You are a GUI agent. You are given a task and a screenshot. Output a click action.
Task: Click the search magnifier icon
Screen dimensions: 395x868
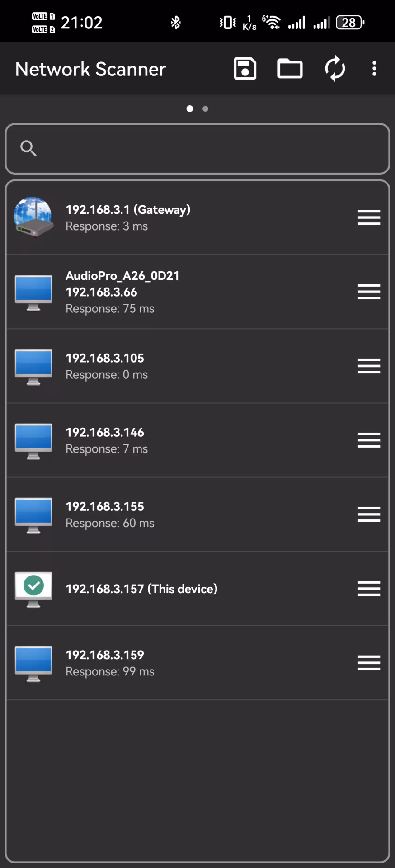[x=28, y=148]
